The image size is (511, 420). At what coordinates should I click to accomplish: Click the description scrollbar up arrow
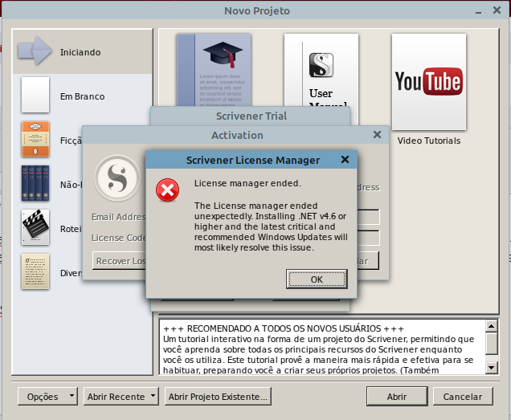pos(491,326)
